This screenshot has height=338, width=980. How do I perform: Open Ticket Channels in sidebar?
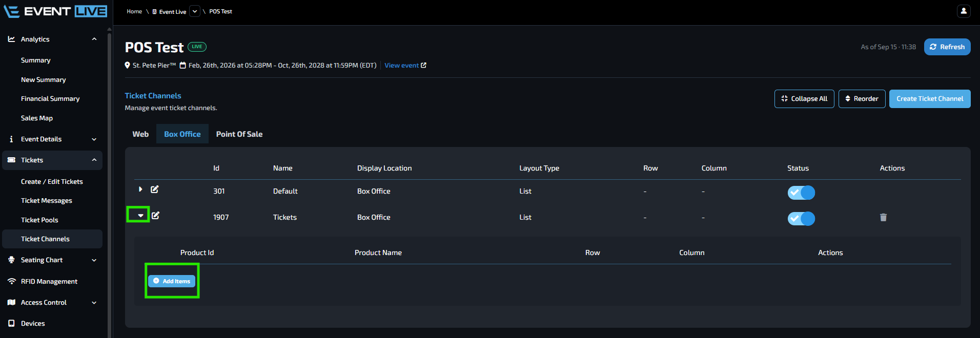52,239
